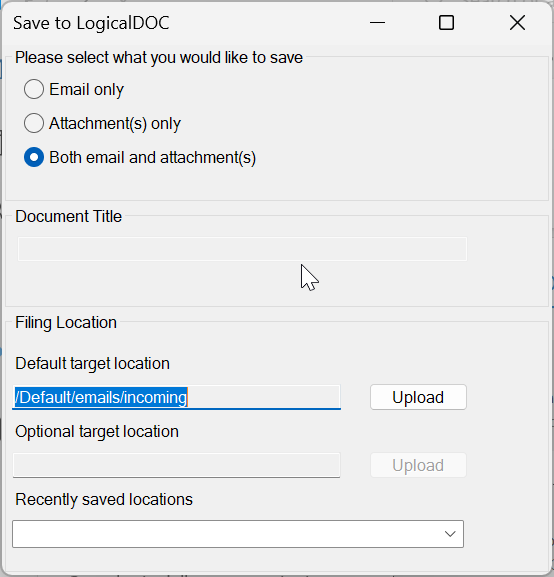Viewport: 554px width, 577px height.
Task: Click Upload next to Default target location
Action: [418, 397]
